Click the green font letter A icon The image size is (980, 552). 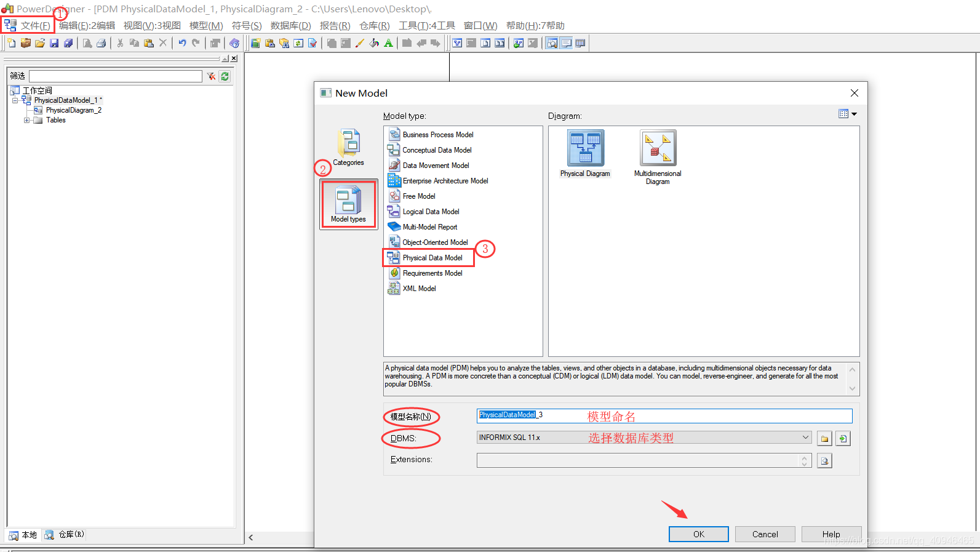coord(388,43)
